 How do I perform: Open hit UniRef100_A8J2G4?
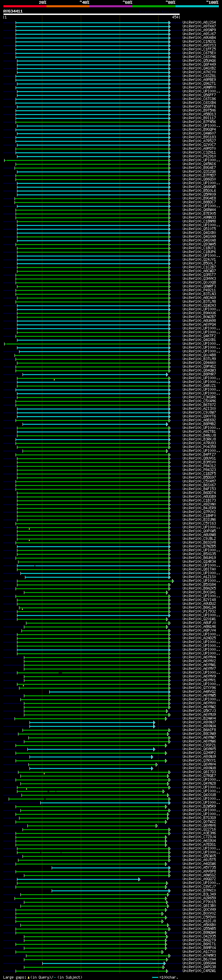[x=199, y=23]
